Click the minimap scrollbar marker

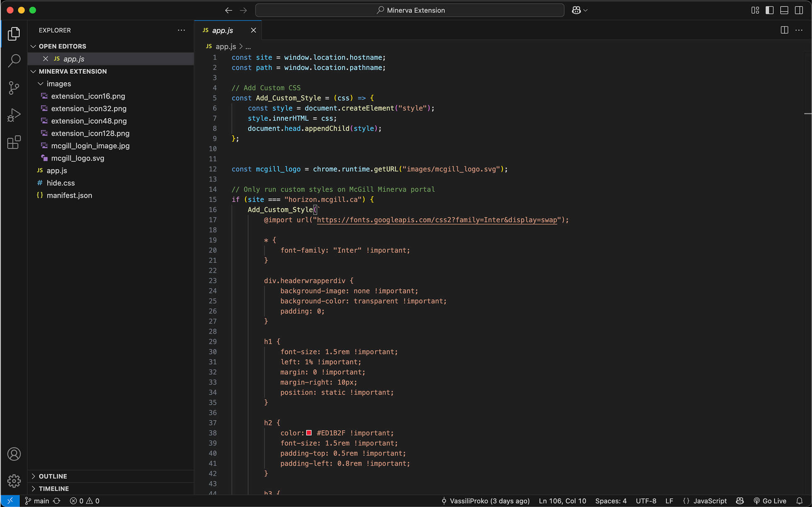click(807, 113)
